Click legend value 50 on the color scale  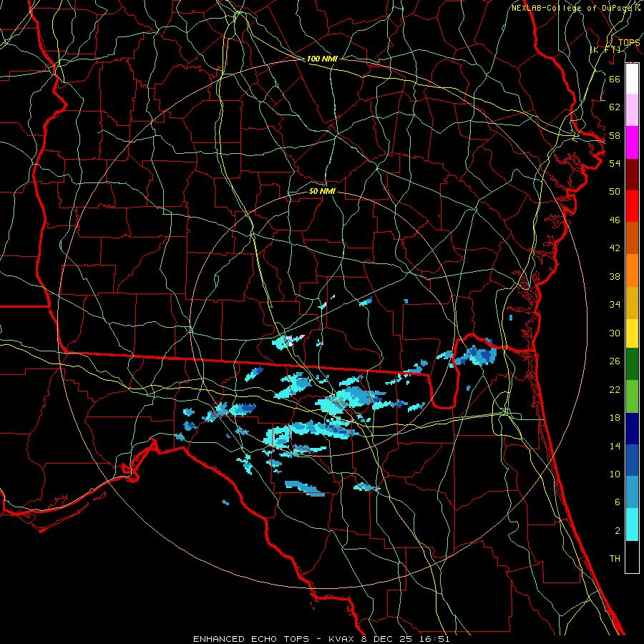615,192
